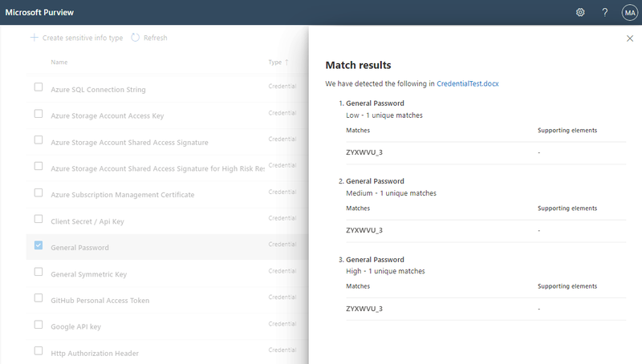Select the Google API key checkbox
The height and width of the screenshot is (364, 642).
click(x=39, y=325)
